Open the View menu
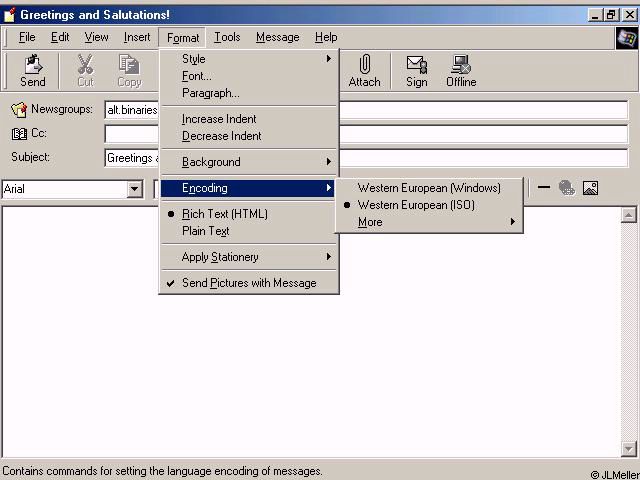This screenshot has width=640, height=480. coord(96,37)
